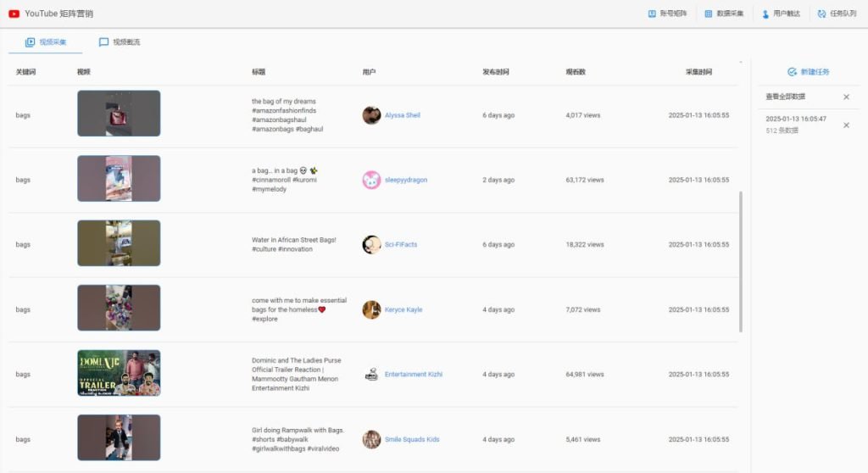Open the Keryce Kayle video thumbnail

tap(119, 308)
